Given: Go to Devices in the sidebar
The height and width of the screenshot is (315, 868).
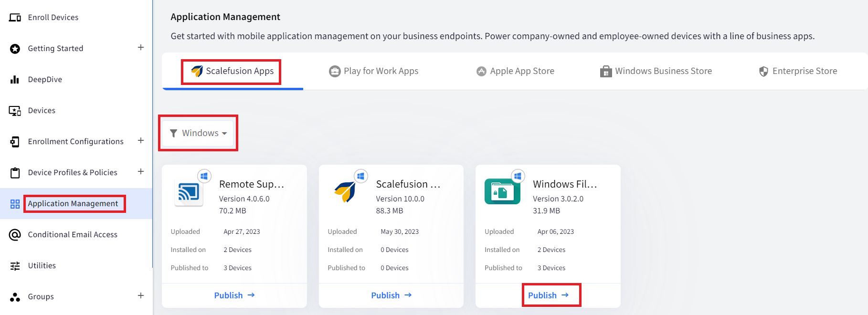Looking at the screenshot, I should point(42,111).
